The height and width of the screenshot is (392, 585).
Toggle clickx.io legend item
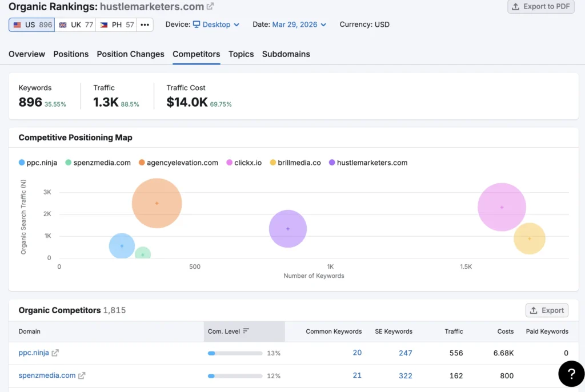244,163
